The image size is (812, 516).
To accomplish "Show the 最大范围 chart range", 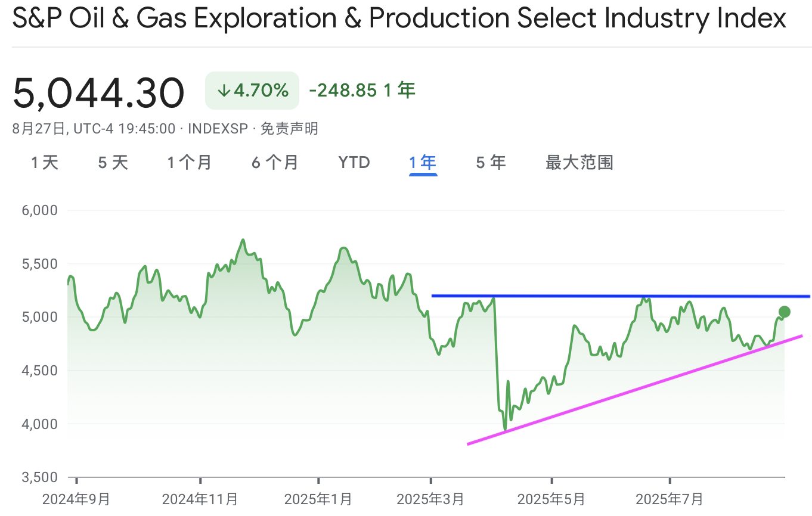I will pyautogui.click(x=579, y=162).
